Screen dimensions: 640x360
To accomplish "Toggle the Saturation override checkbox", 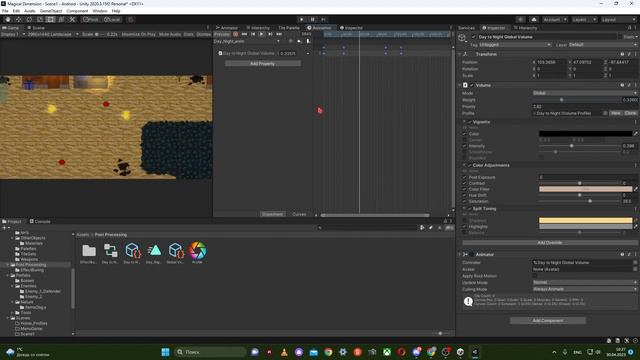I will coord(464,201).
